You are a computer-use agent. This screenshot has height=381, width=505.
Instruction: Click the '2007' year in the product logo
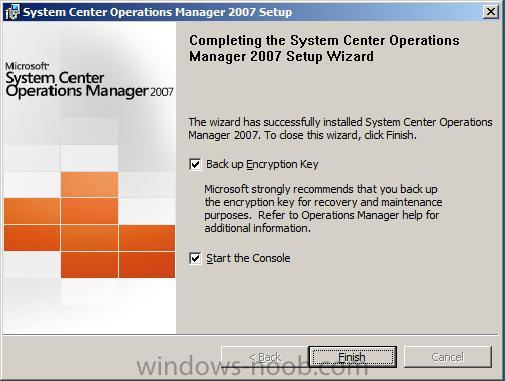162,92
